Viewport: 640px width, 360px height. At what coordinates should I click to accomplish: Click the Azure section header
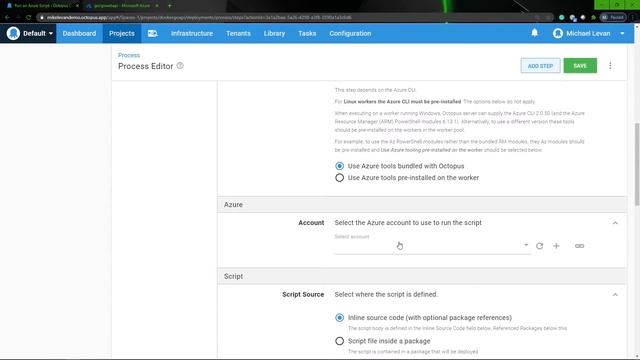(x=422, y=204)
